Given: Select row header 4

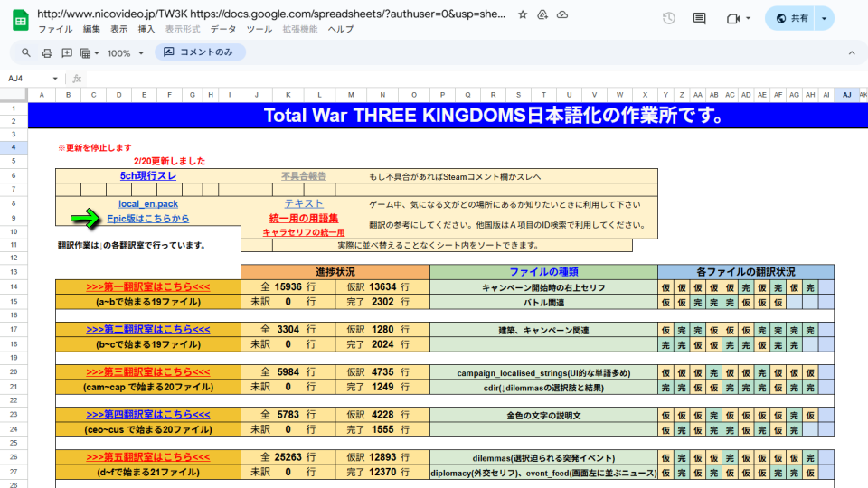Looking at the screenshot, I should point(14,147).
